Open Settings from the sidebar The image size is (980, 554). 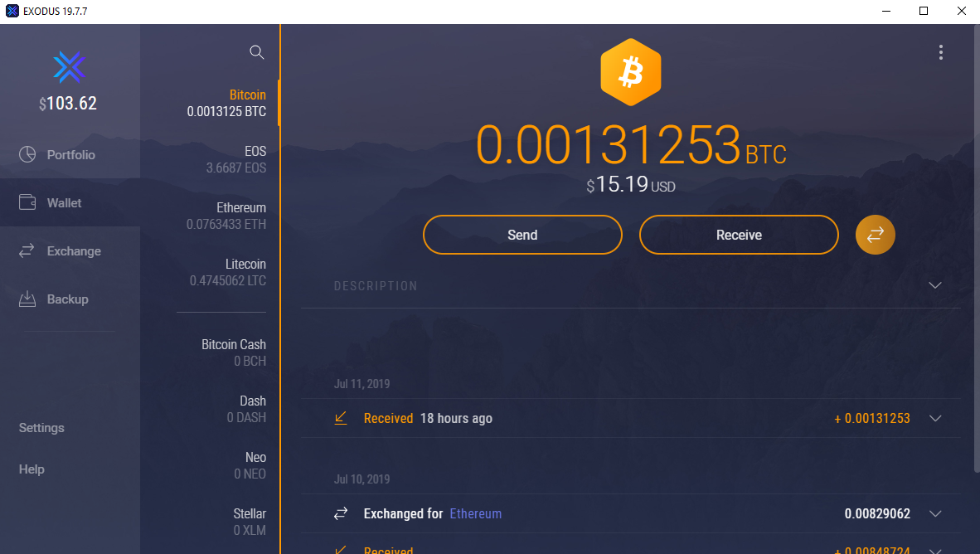[41, 428]
